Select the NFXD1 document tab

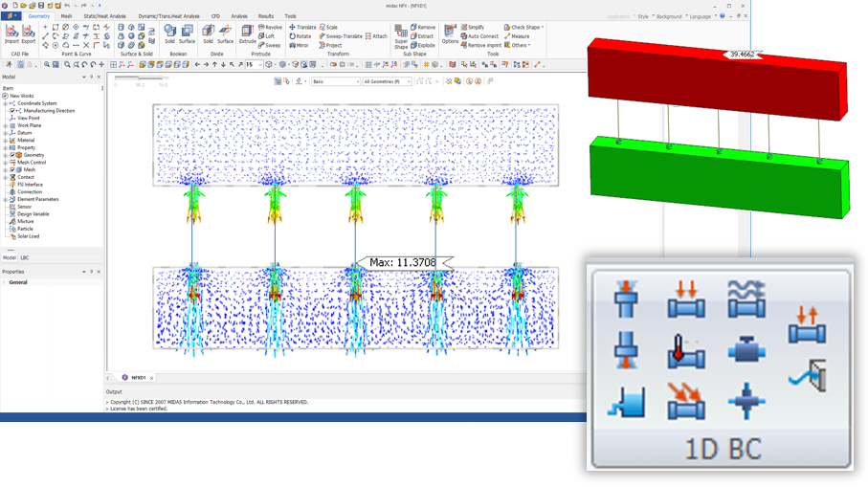tap(138, 378)
